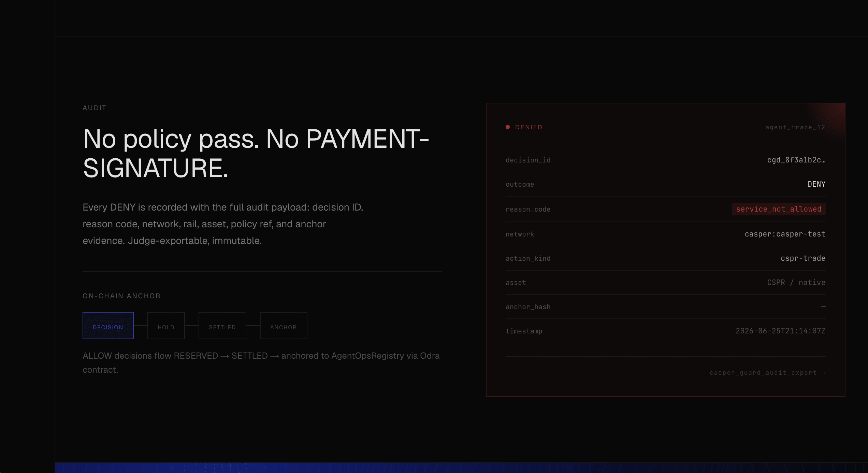Click the asset field label
Screen dimensions: 868x473
pos(516,283)
